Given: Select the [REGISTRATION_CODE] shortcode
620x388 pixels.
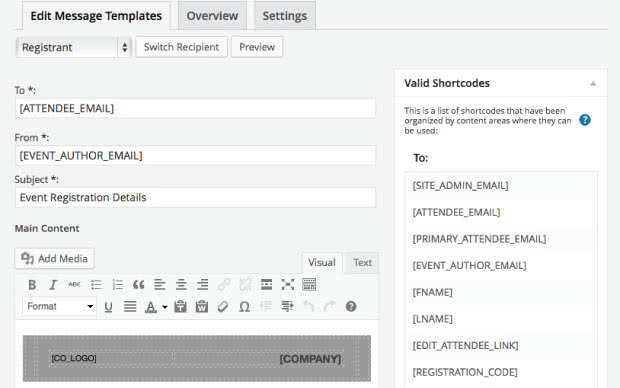Looking at the screenshot, I should click(465, 372).
